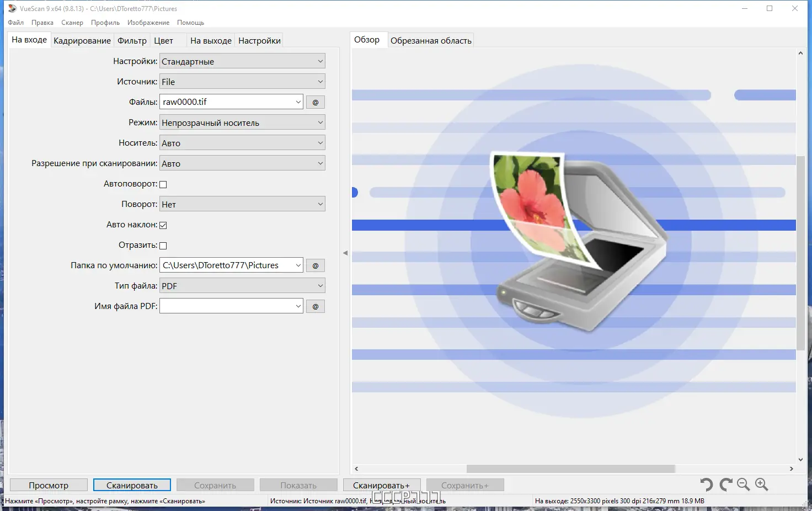The height and width of the screenshot is (511, 812).
Task: Zoom into the scan preview
Action: pos(762,485)
